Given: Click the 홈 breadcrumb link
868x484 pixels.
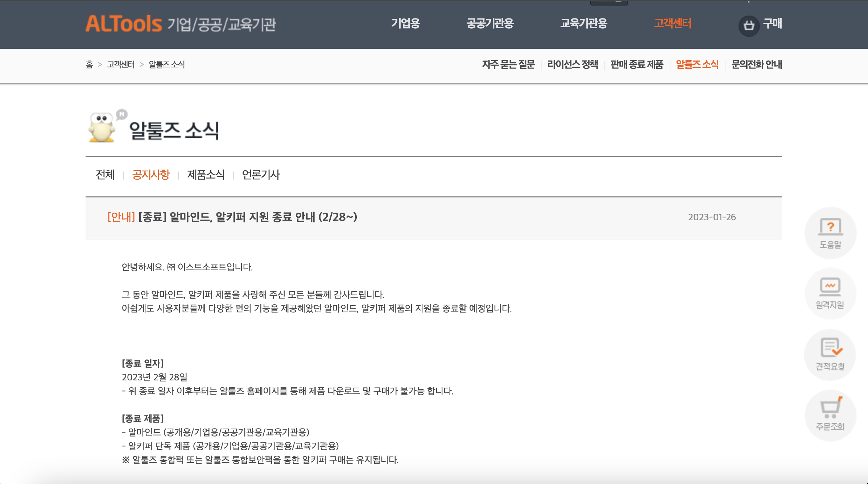Looking at the screenshot, I should coord(89,64).
